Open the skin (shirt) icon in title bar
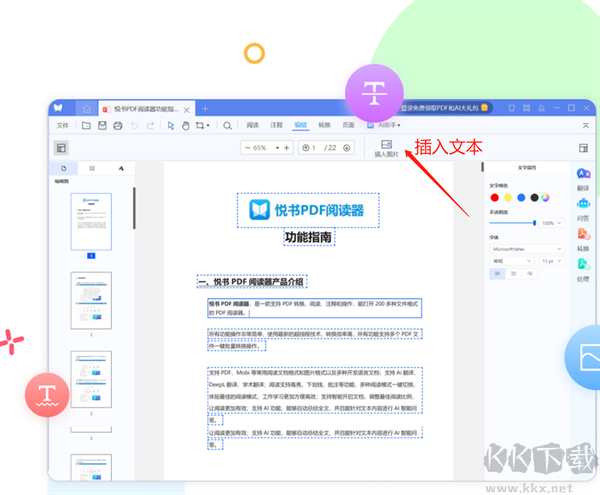Screen dimensions: 600x495 (511, 108)
